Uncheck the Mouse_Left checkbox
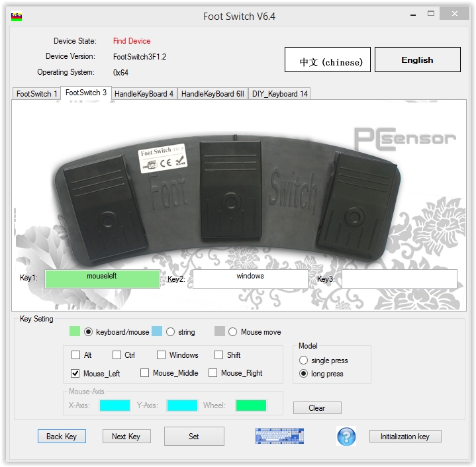 tap(75, 373)
